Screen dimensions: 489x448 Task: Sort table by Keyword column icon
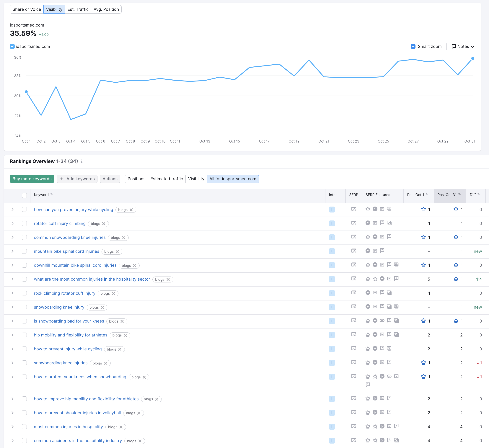click(x=52, y=195)
